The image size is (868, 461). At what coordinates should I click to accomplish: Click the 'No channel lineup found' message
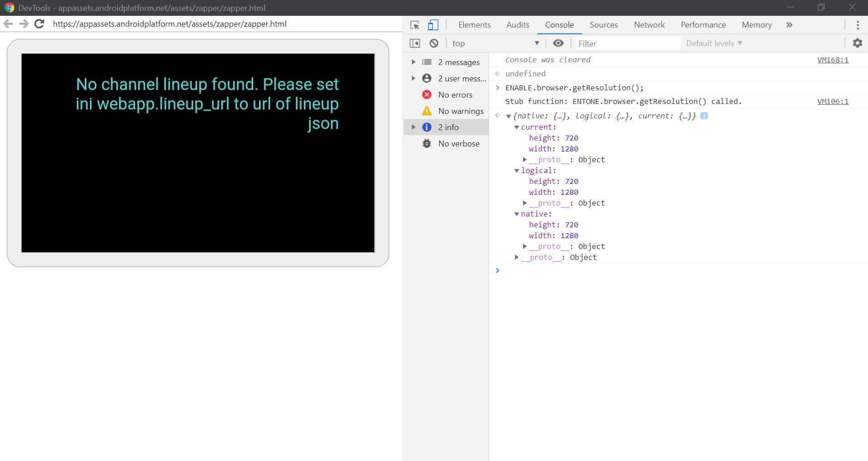(207, 103)
